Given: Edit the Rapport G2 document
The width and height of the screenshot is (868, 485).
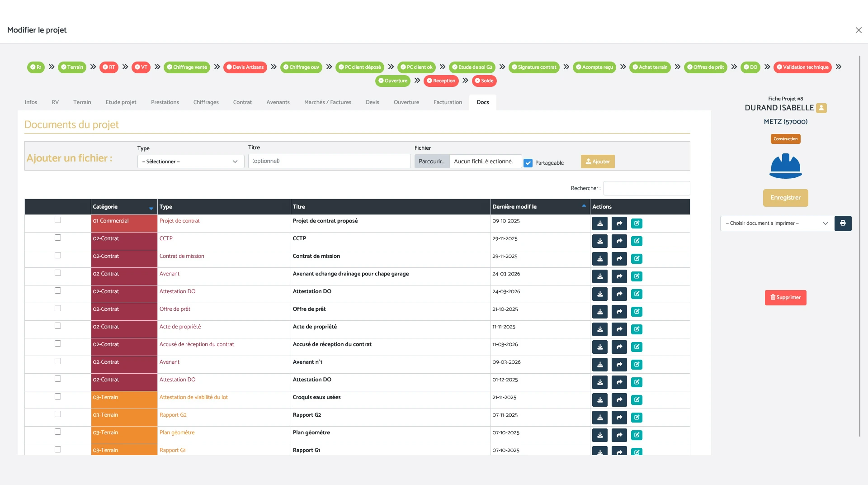Looking at the screenshot, I should (637, 418).
